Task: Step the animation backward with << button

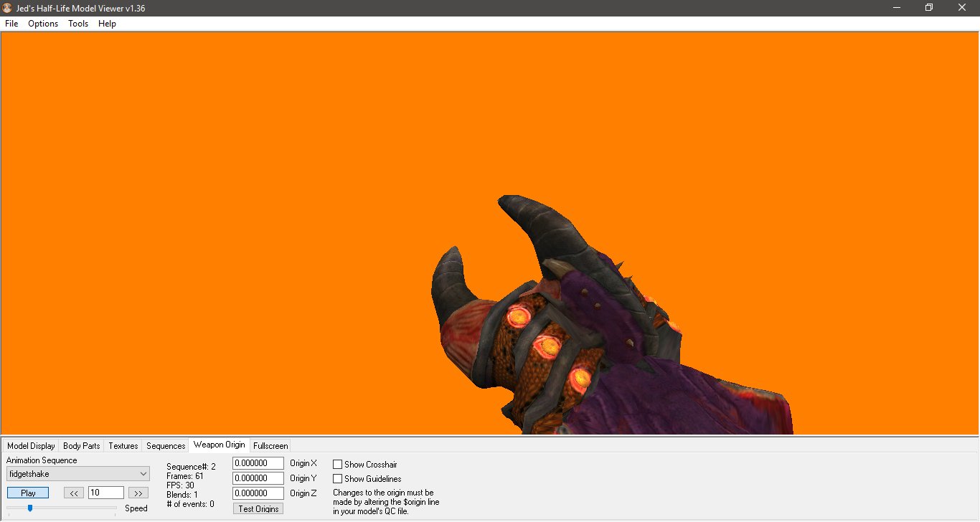Action: tap(73, 493)
